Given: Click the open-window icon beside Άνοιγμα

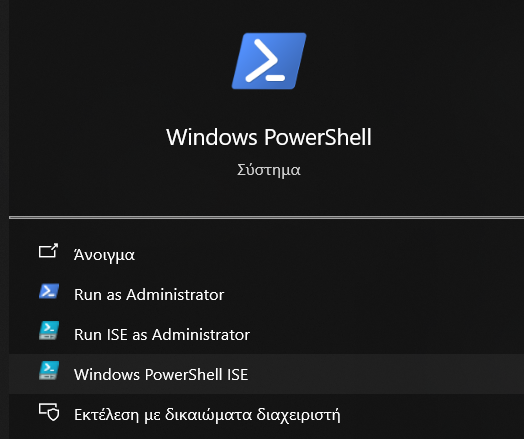Looking at the screenshot, I should 48,251.
